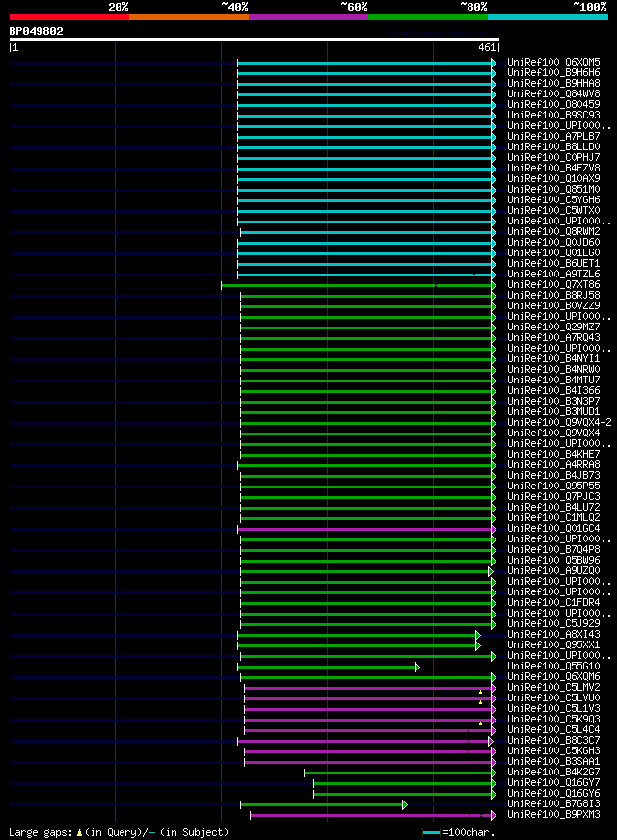
Task: Select the UniRef100_Q6XQM6 label
Action: pyautogui.click(x=553, y=677)
